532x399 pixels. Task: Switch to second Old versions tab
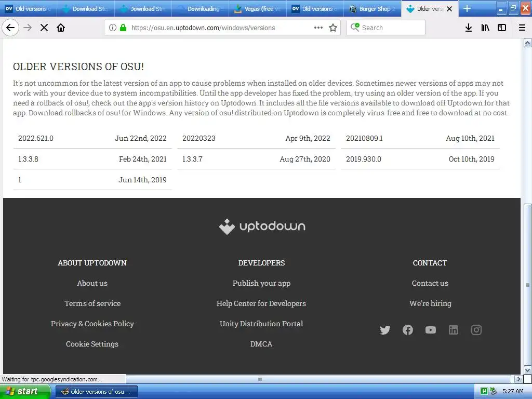[315, 9]
